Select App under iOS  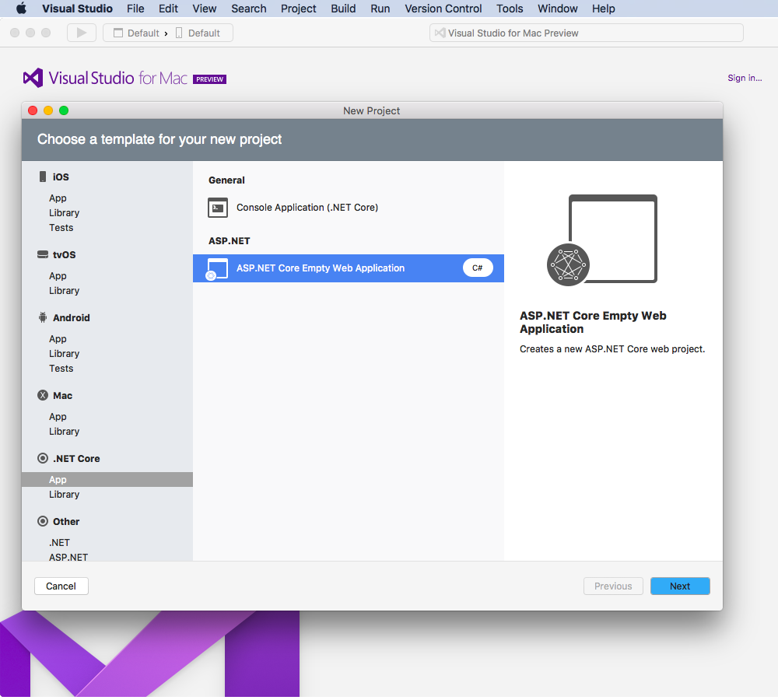tap(58, 198)
